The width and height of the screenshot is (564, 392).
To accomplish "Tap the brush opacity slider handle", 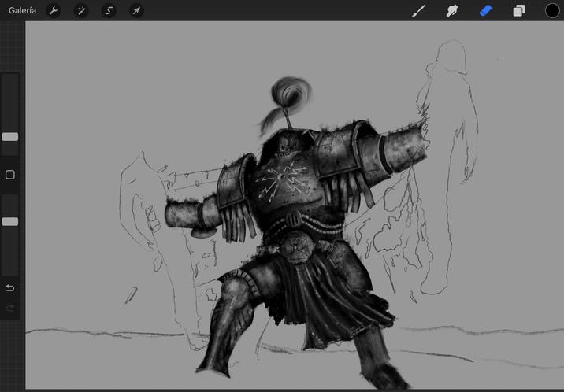I will 10,222.
